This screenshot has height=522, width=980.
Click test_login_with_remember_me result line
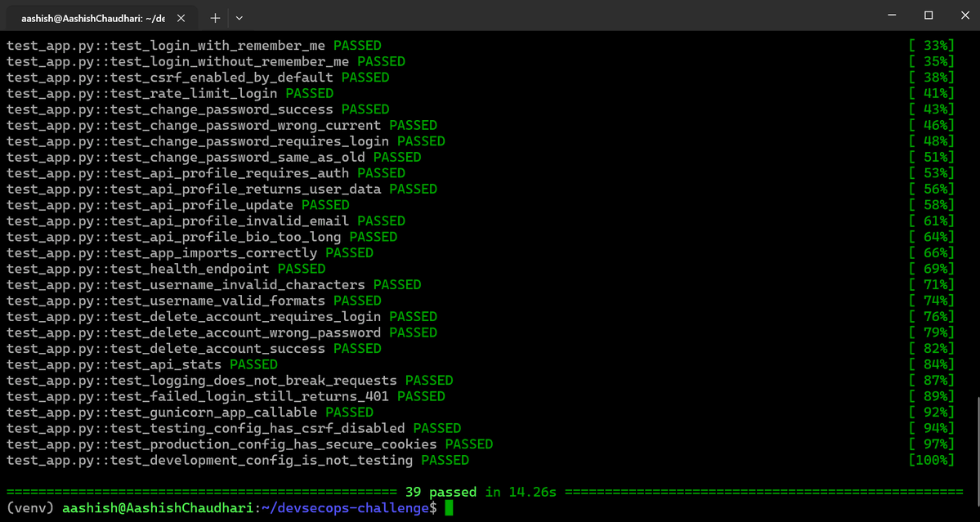coord(194,46)
